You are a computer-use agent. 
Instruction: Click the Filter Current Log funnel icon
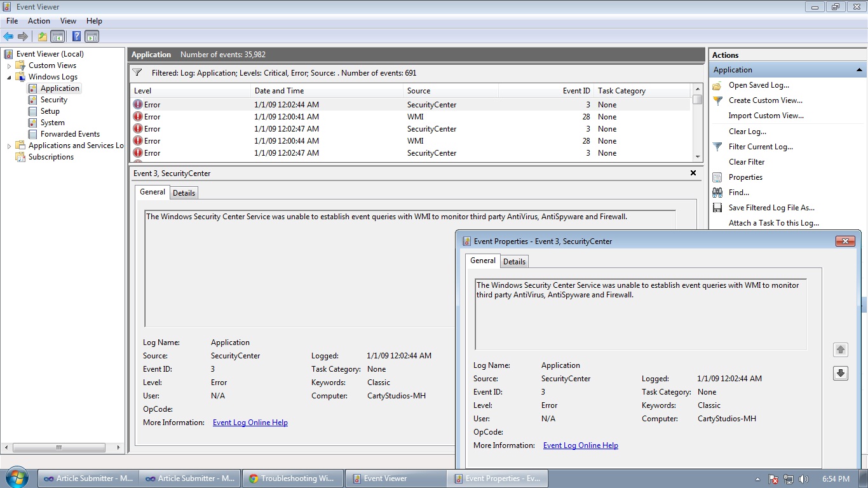point(717,147)
